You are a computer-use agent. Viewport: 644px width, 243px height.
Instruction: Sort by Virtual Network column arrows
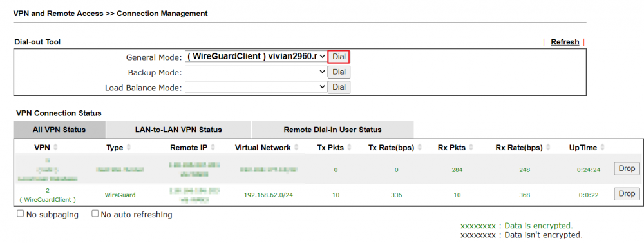coord(296,148)
